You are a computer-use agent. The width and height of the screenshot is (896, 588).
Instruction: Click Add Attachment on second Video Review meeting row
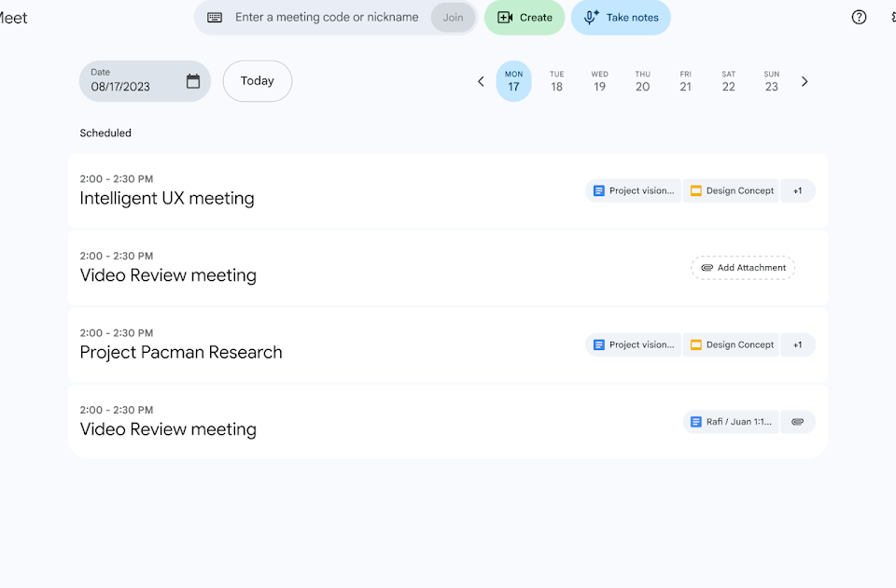point(743,268)
